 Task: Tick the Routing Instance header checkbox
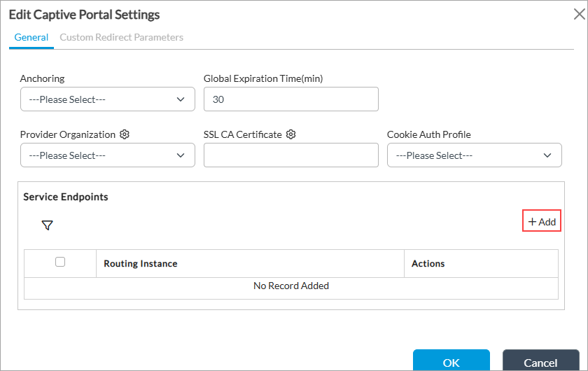(x=60, y=262)
